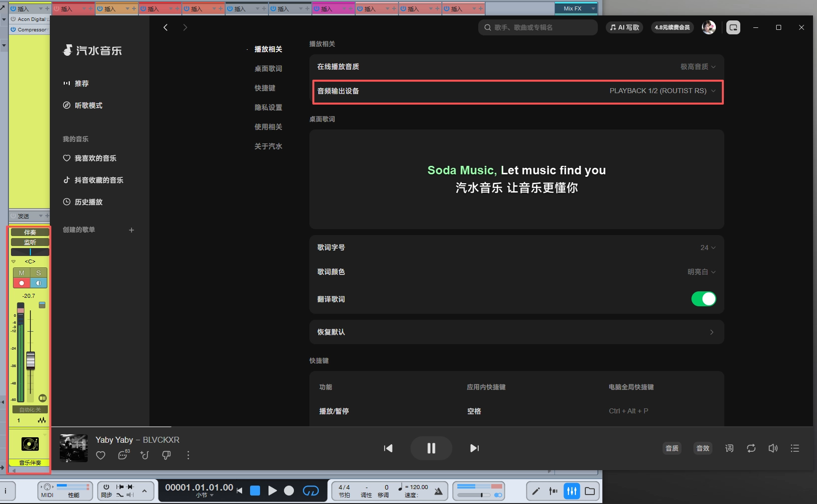The width and height of the screenshot is (817, 504).
Task: Show lyrics using the 词 icon
Action: point(729,448)
